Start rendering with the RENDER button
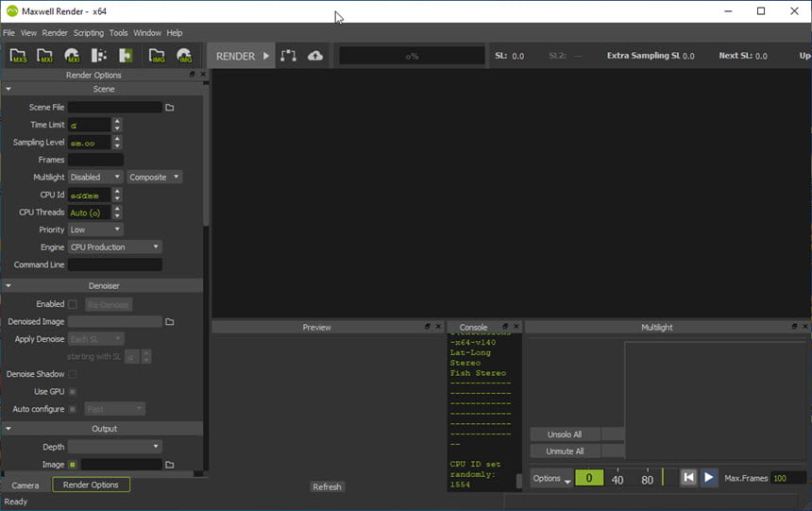This screenshot has height=511, width=812. point(242,56)
